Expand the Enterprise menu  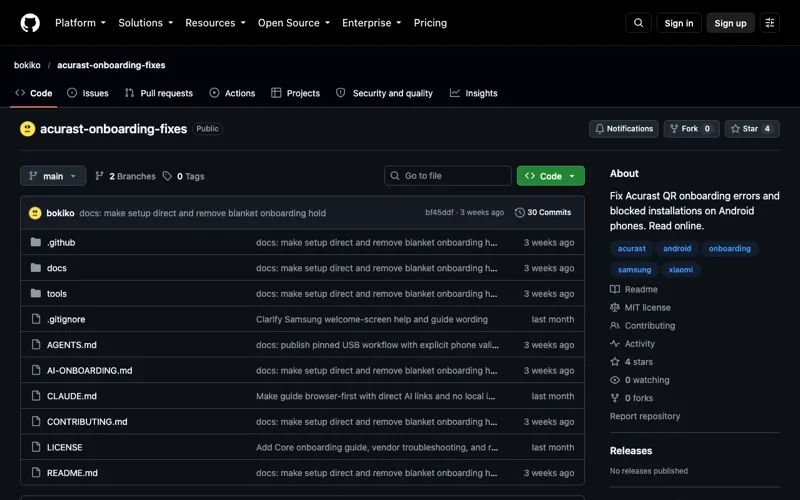(x=371, y=23)
